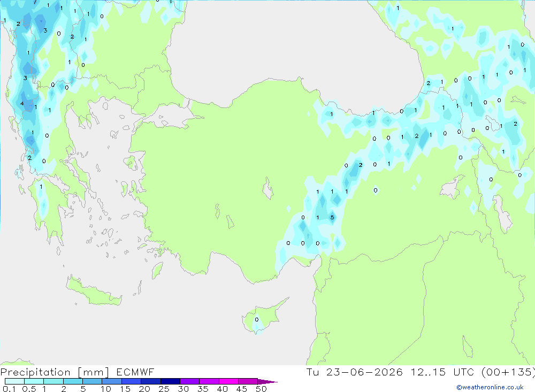Click the 2–5 mm legend color swatch
This screenshot has height=392, width=535.
coord(73,381)
